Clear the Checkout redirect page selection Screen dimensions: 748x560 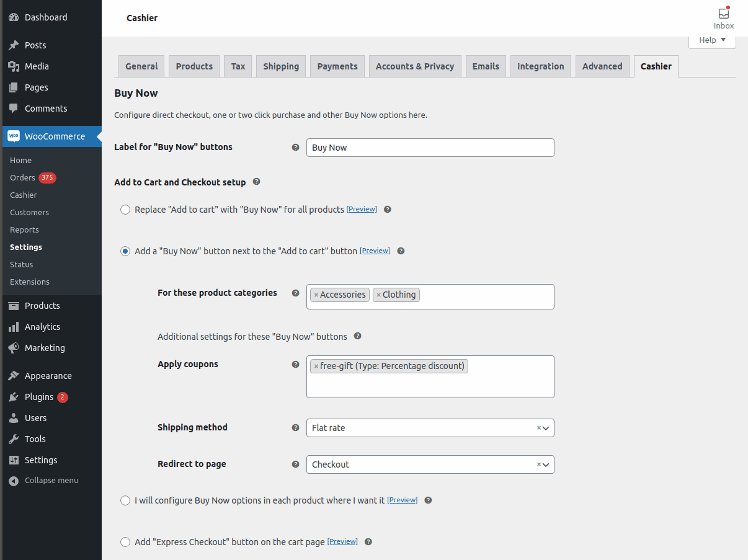(x=538, y=464)
